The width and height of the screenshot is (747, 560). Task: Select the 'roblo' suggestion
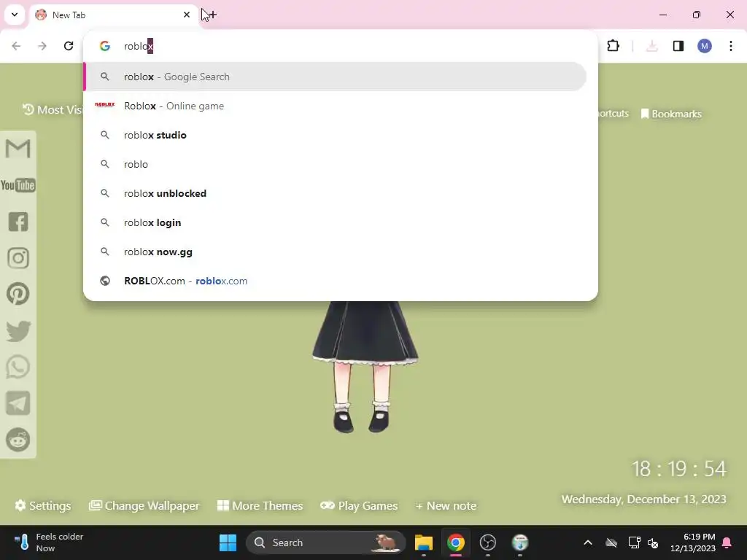pyautogui.click(x=335, y=164)
